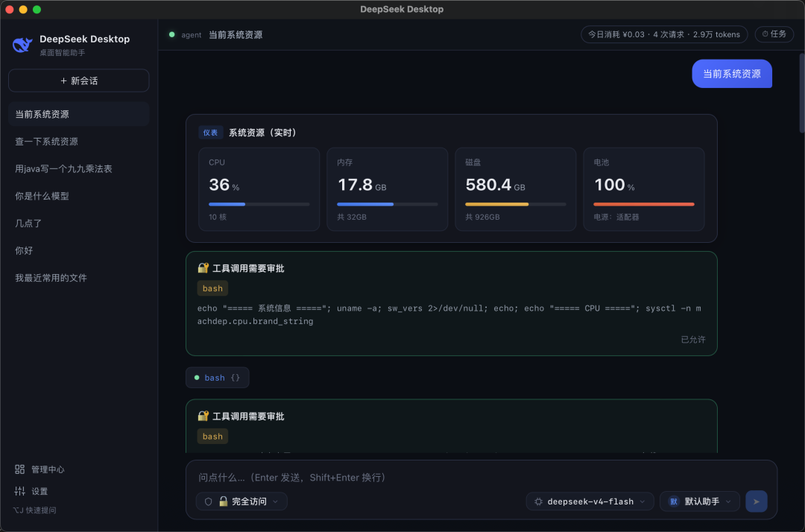
Task: Click the 已允许 approval status text
Action: pyautogui.click(x=692, y=340)
